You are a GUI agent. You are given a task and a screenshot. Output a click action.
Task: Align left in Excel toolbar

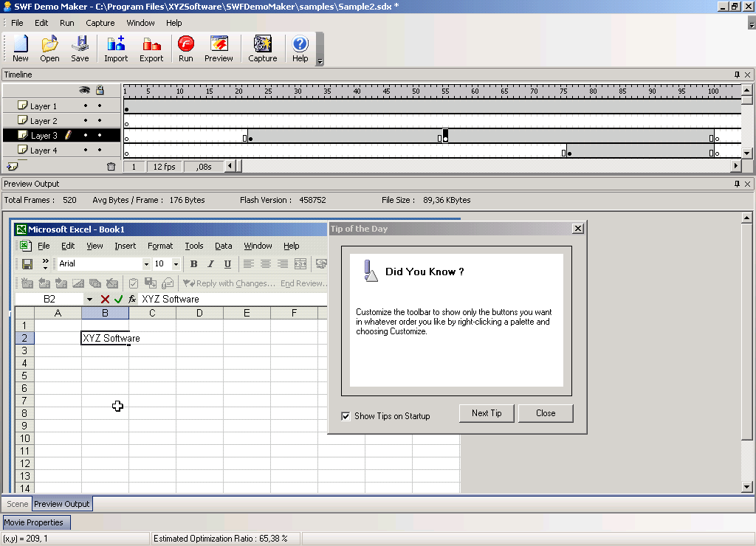click(248, 263)
